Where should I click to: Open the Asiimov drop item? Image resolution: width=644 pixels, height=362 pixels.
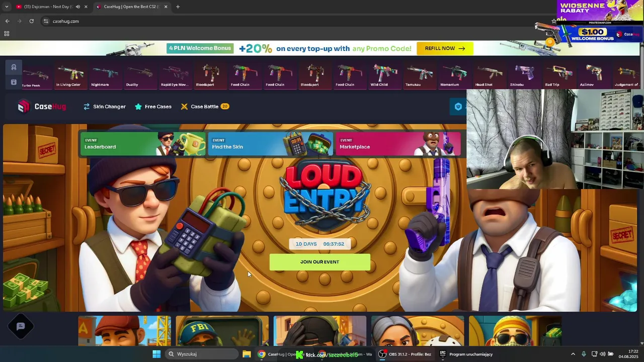pos(594,75)
